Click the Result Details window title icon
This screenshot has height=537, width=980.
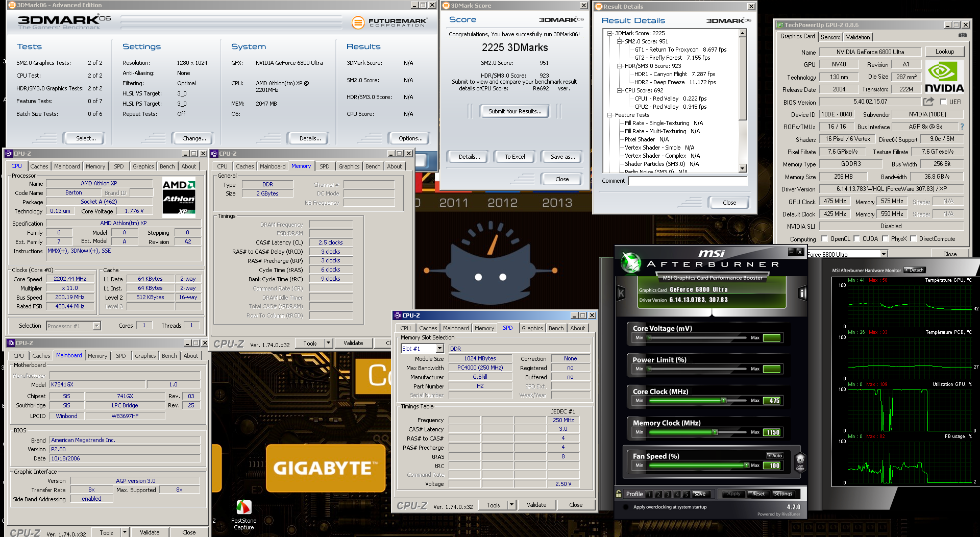coord(599,7)
